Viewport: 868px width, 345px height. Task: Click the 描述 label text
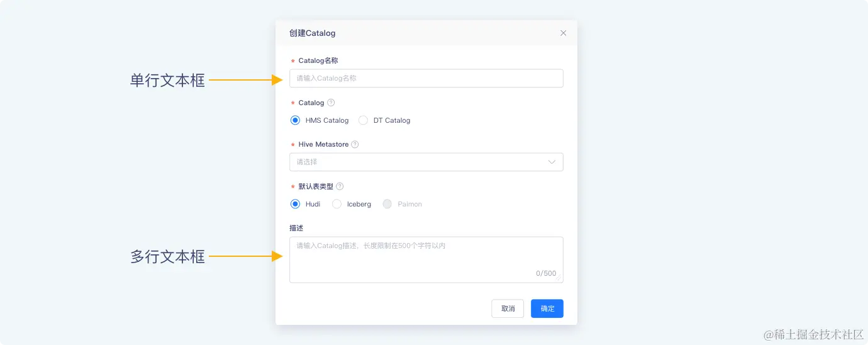pyautogui.click(x=297, y=228)
